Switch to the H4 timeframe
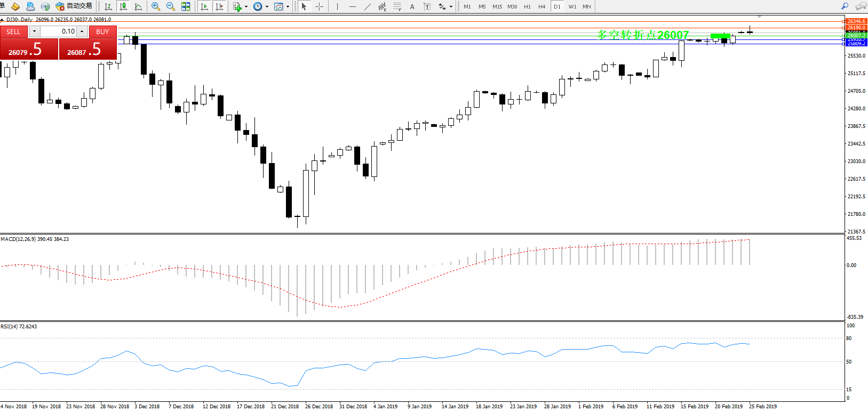The width and height of the screenshot is (868, 412). 541,6
